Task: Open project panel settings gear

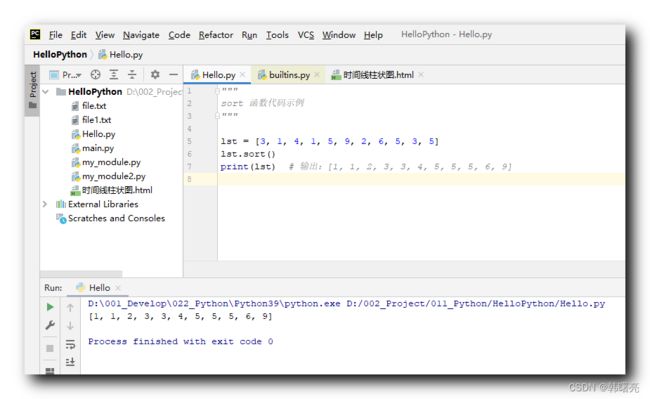Action: pyautogui.click(x=155, y=75)
